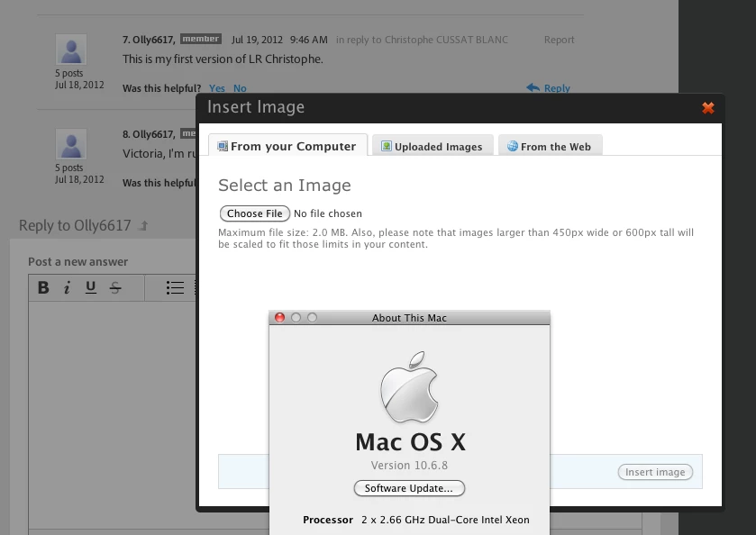Image resolution: width=756 pixels, height=535 pixels.
Task: Toggle strikethrough formatting in answer editor
Action: coord(115,287)
